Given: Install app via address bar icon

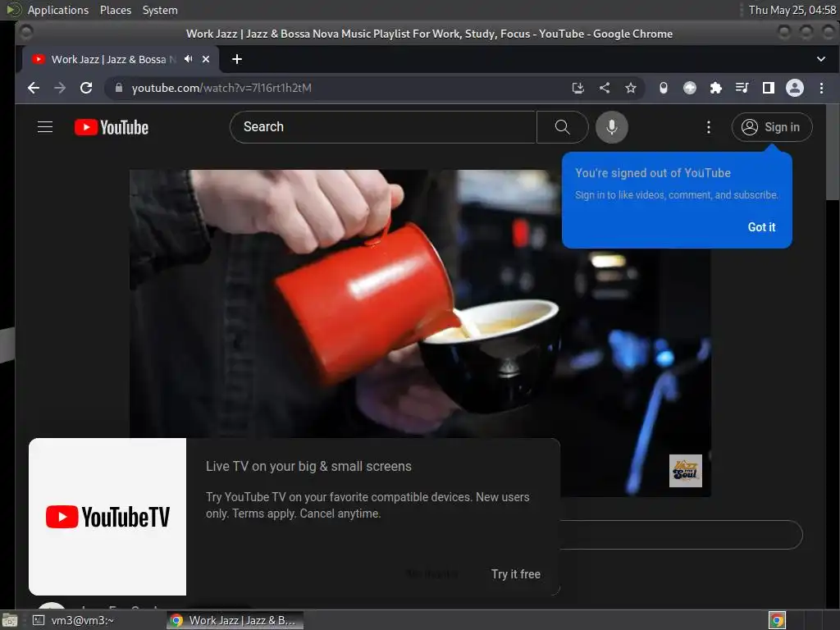Looking at the screenshot, I should [x=578, y=88].
